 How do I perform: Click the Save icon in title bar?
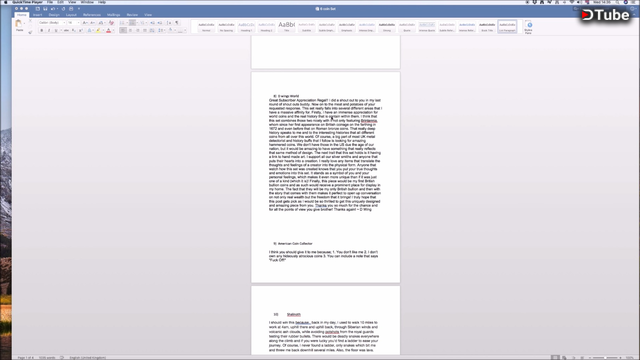point(45,9)
